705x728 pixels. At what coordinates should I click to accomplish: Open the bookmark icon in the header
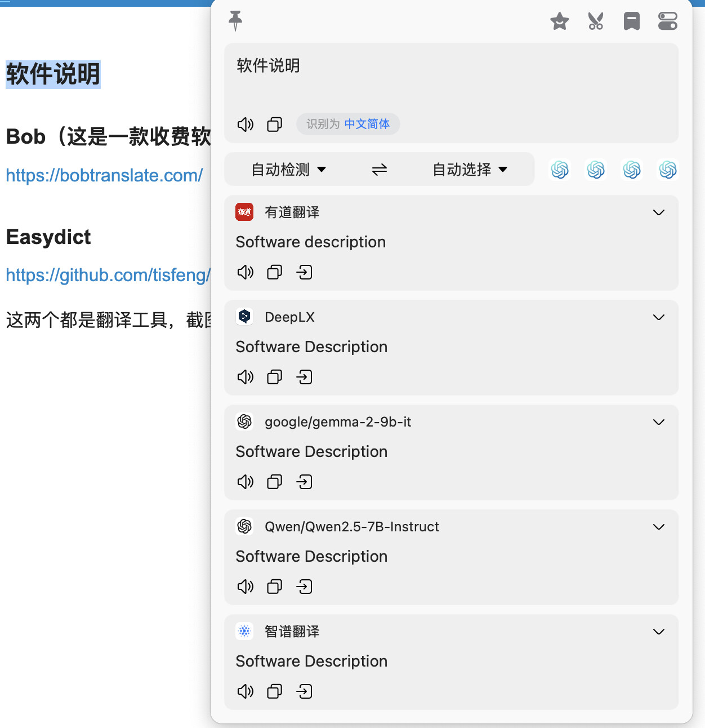[632, 21]
